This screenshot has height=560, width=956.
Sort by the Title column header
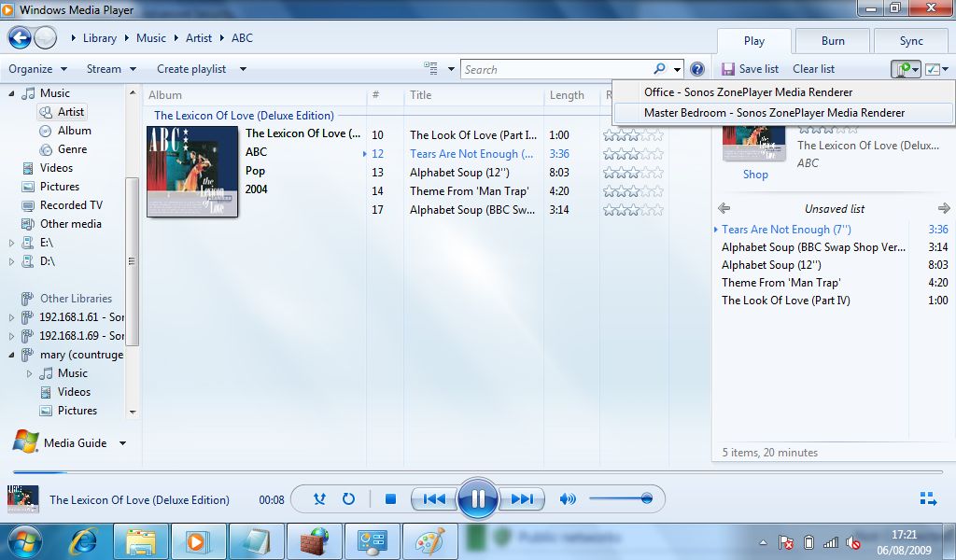pos(420,95)
